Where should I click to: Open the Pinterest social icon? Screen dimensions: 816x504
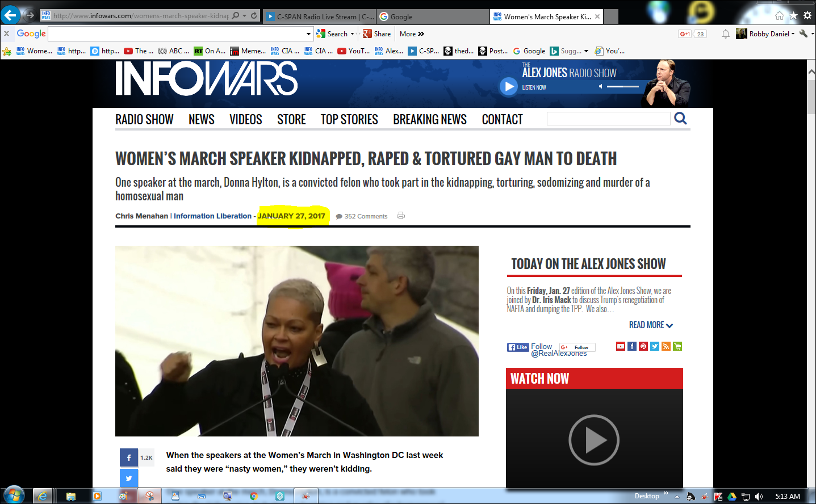click(x=643, y=346)
